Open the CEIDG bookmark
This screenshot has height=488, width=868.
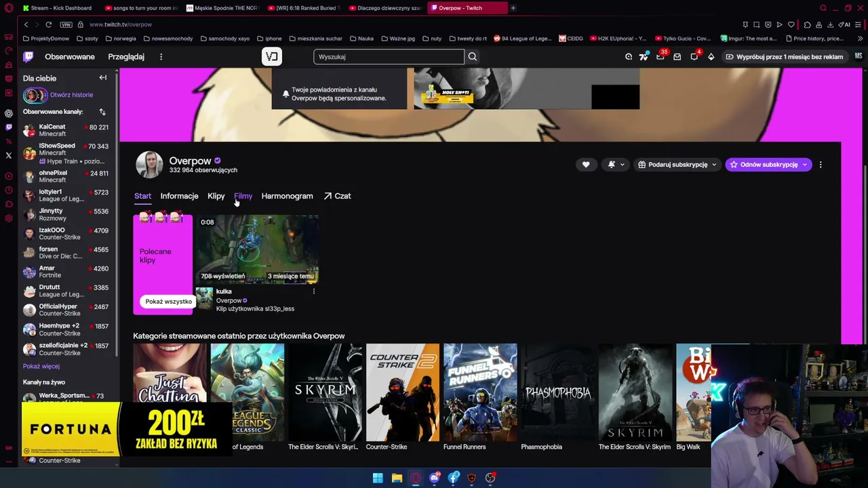point(571,39)
